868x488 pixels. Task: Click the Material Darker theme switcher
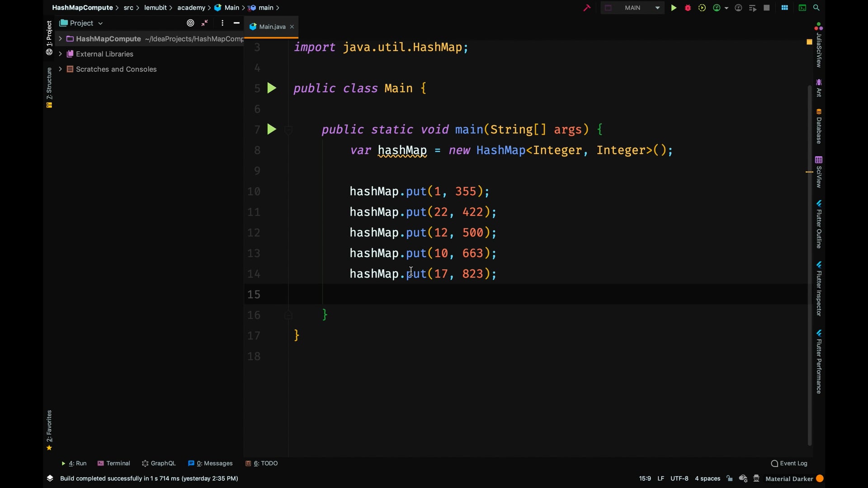789,479
